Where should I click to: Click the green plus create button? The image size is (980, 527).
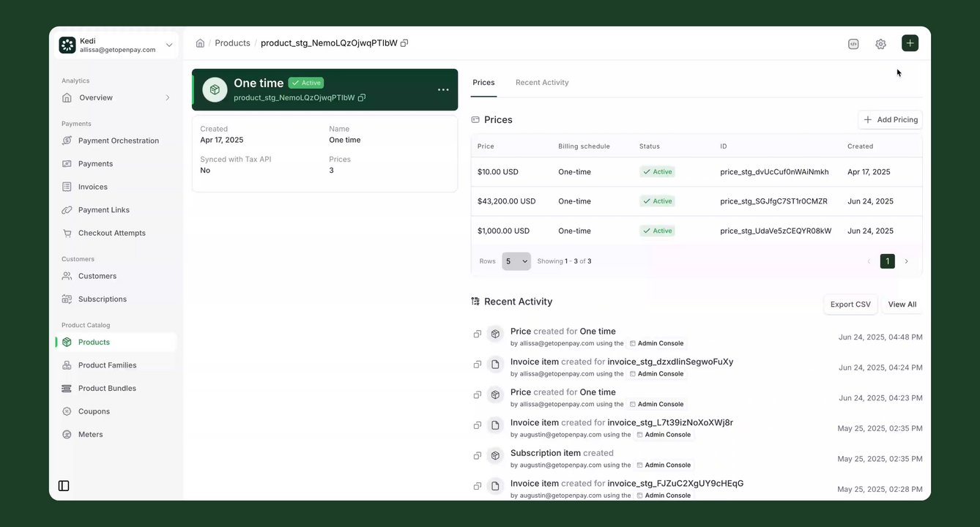click(910, 43)
